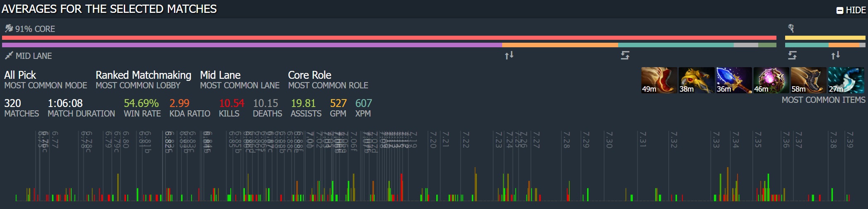Select the 7.35 patch marker on timeline
The width and height of the screenshot is (868, 209).
point(758,140)
